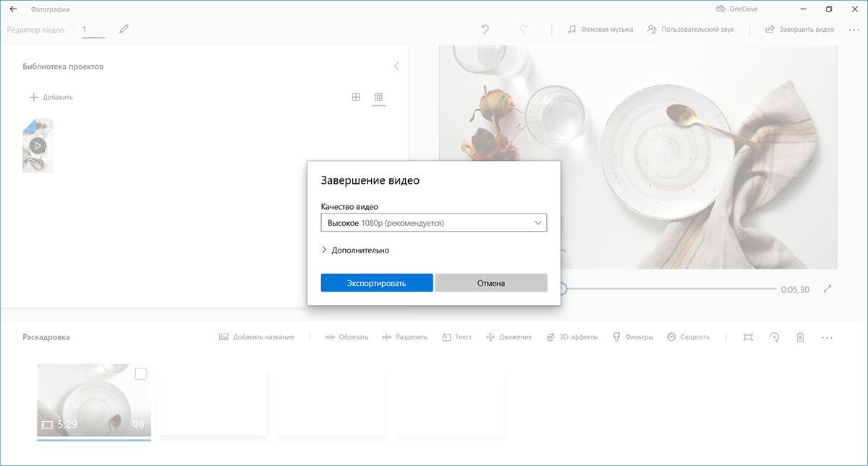The width and height of the screenshot is (868, 466).
Task: Open the Скорость tool
Action: pos(688,337)
